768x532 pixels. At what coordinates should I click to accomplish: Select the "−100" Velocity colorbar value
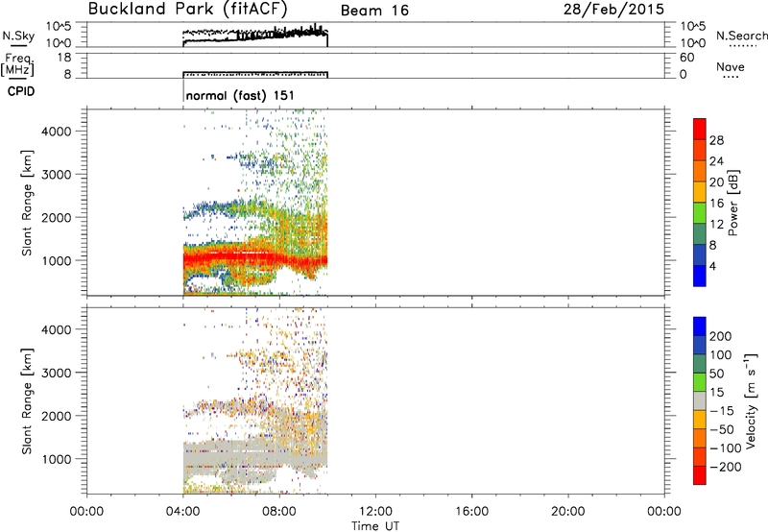coord(726,448)
